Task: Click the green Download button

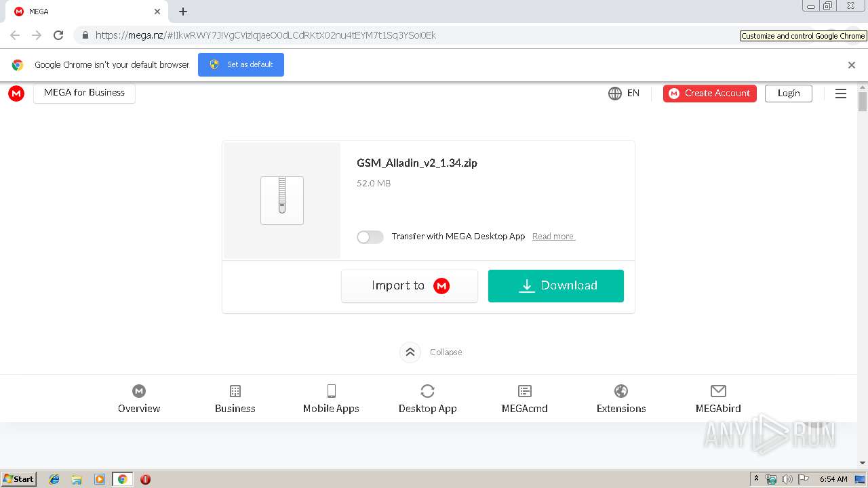Action: coord(556,286)
